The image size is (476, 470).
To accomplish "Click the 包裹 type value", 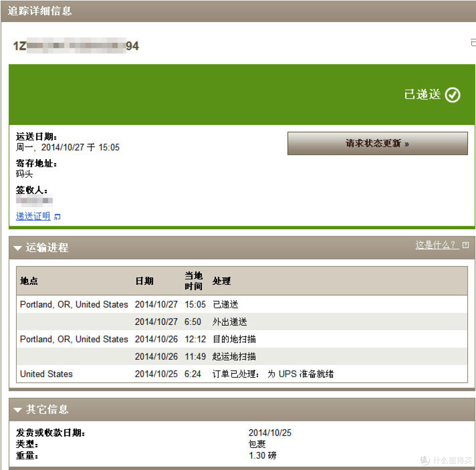I will [x=257, y=444].
